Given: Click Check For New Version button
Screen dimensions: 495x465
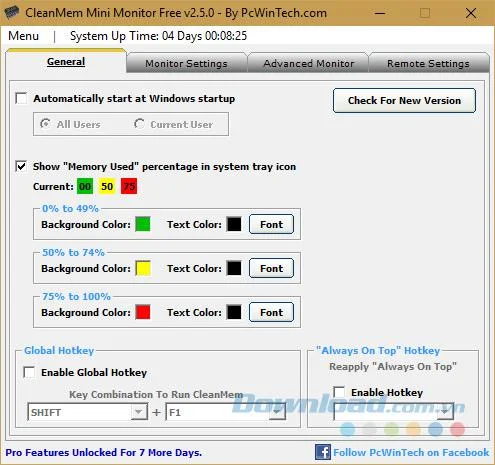Looking at the screenshot, I should coord(404,101).
